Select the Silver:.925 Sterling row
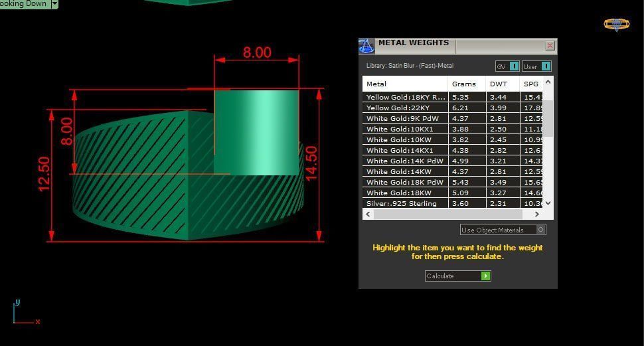This screenshot has width=644, height=346. tap(453, 203)
